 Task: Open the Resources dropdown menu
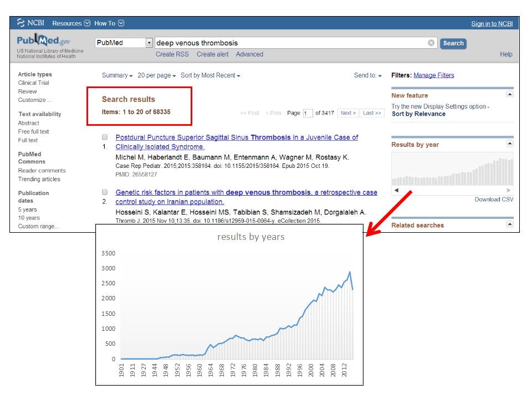click(x=71, y=23)
